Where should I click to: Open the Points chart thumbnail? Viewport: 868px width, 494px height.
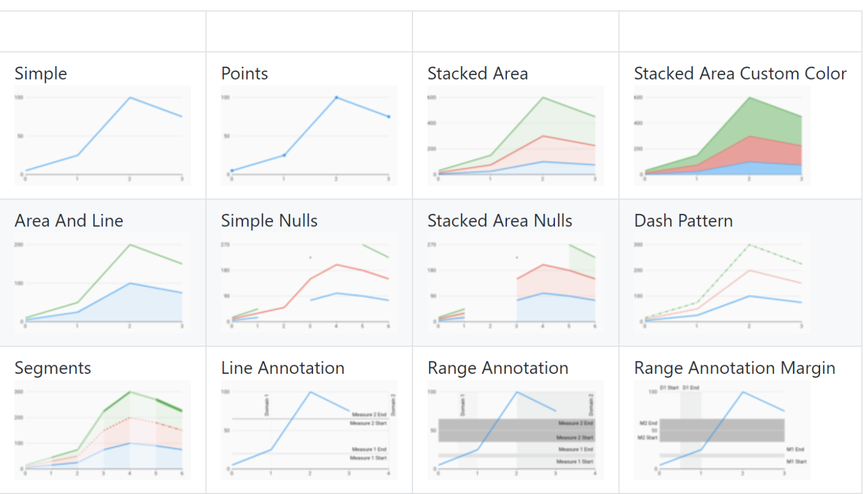pyautogui.click(x=309, y=135)
